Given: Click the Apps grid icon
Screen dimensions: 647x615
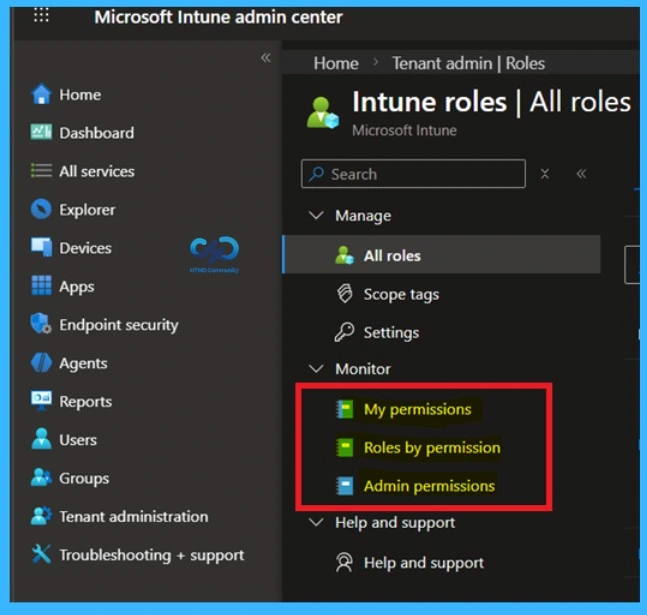Looking at the screenshot, I should pyautogui.click(x=41, y=286).
